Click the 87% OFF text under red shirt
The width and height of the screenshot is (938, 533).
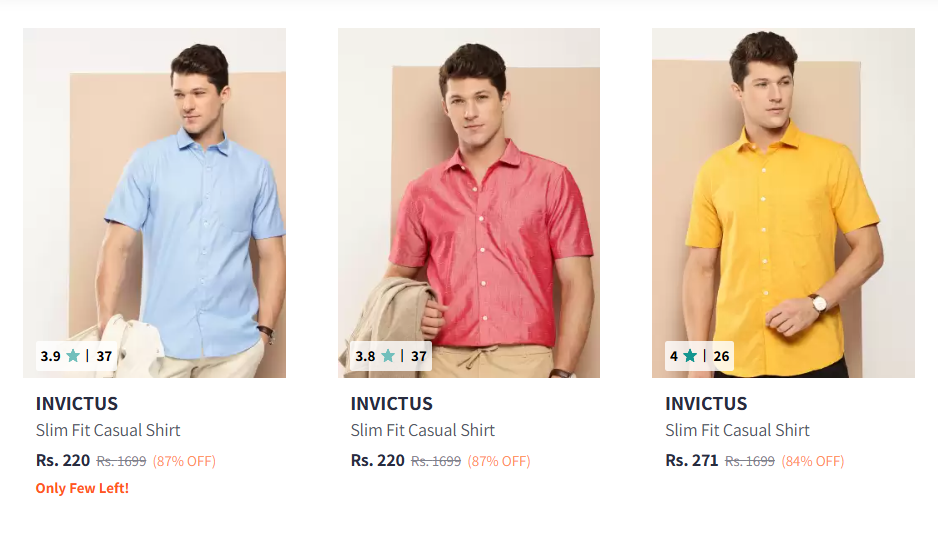(x=499, y=461)
